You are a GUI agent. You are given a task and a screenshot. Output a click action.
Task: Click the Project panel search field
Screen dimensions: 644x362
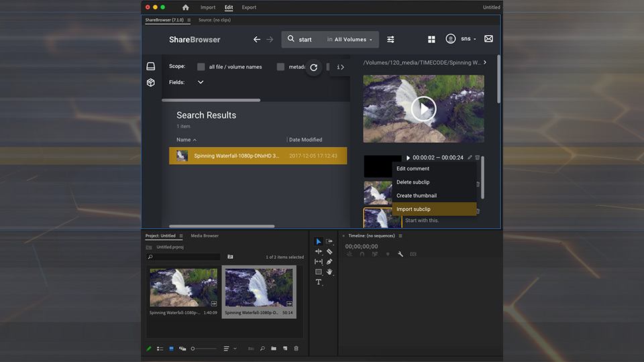pos(184,257)
